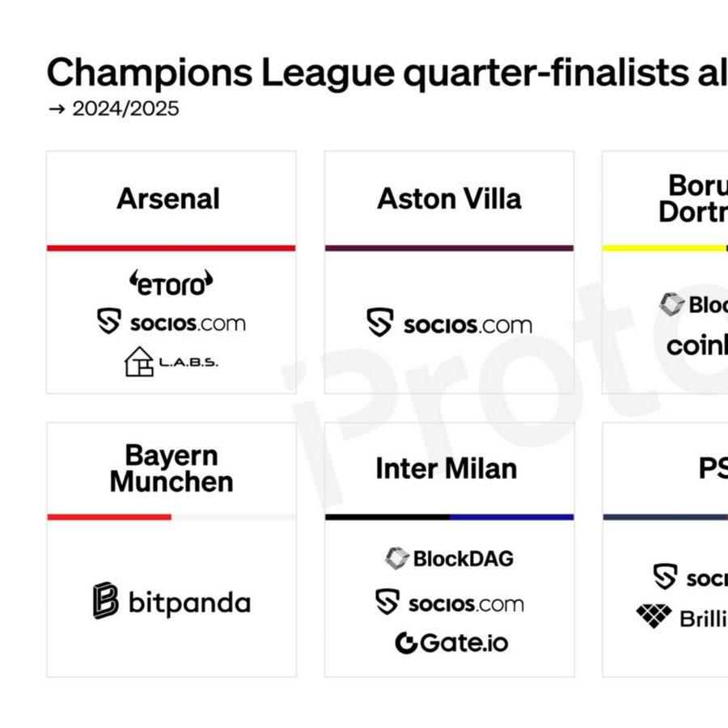Image resolution: width=728 pixels, height=728 pixels.
Task: Click Socios.com logo in Aston Villa card
Action: [x=449, y=324]
